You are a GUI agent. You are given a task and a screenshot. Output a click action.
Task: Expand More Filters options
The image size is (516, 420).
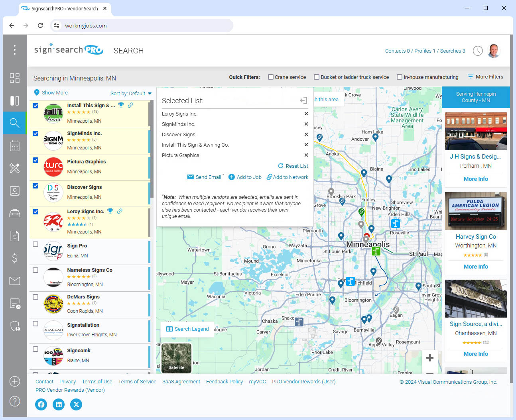(485, 77)
